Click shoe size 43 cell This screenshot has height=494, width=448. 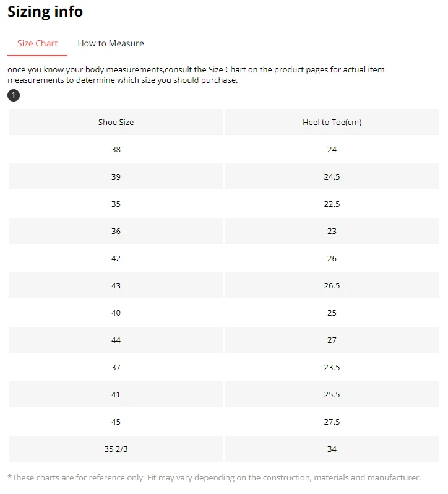[116, 285]
